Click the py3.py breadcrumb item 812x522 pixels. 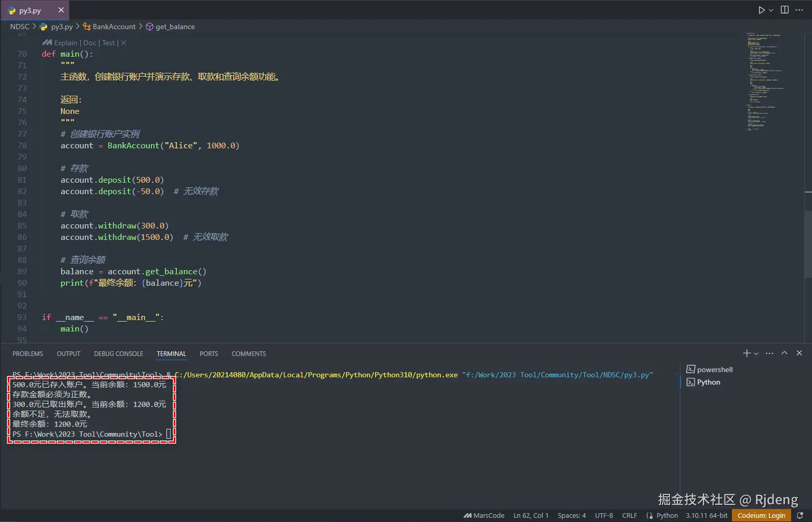pyautogui.click(x=56, y=27)
